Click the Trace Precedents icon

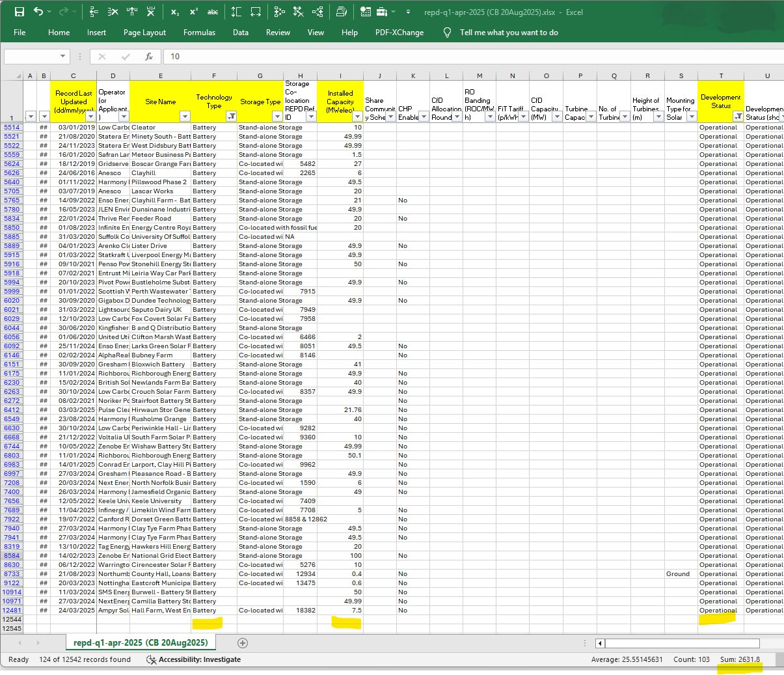279,12
